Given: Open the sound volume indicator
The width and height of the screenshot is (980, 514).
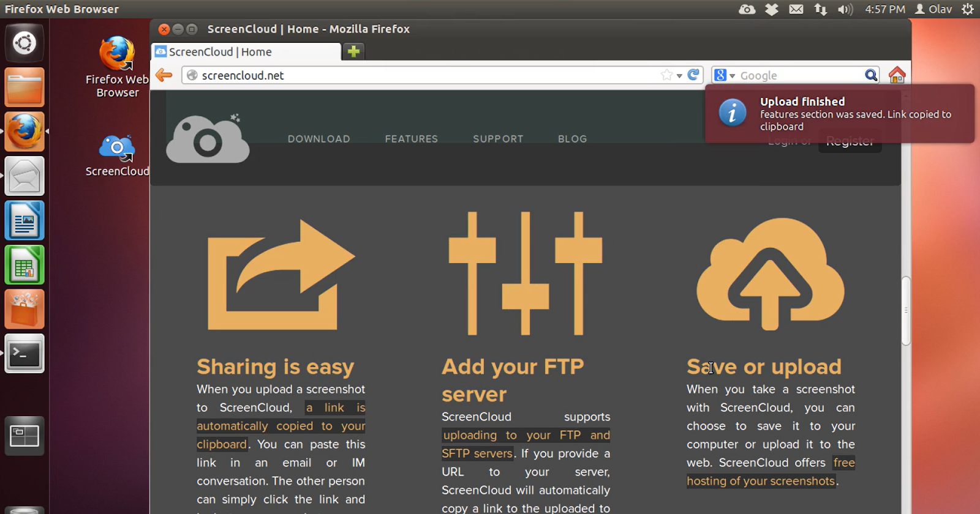Looking at the screenshot, I should tap(845, 9).
